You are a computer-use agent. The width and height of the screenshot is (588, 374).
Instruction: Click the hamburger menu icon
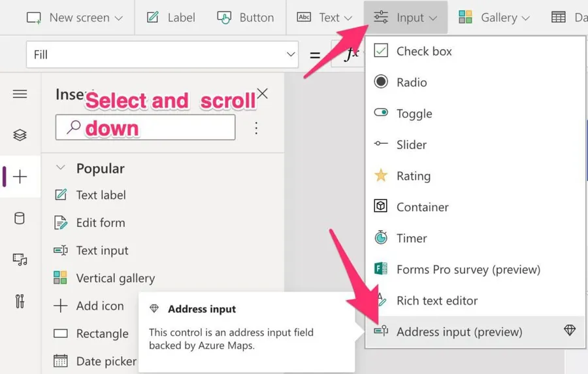coord(20,94)
